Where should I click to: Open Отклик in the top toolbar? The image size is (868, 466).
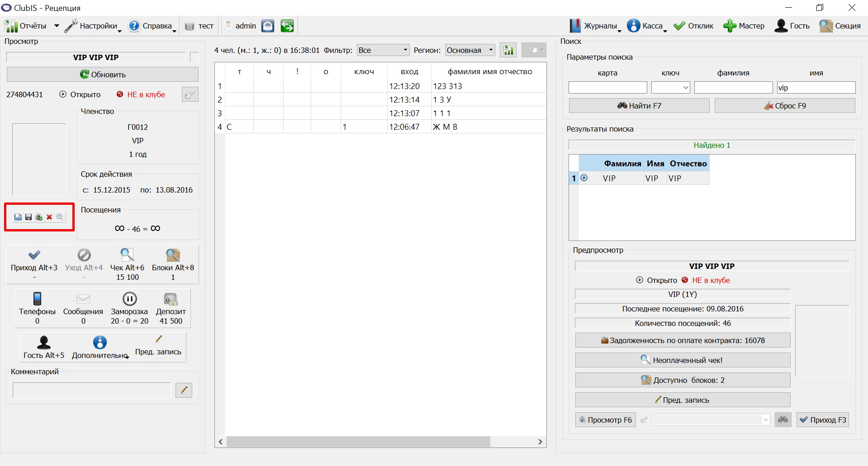[693, 26]
